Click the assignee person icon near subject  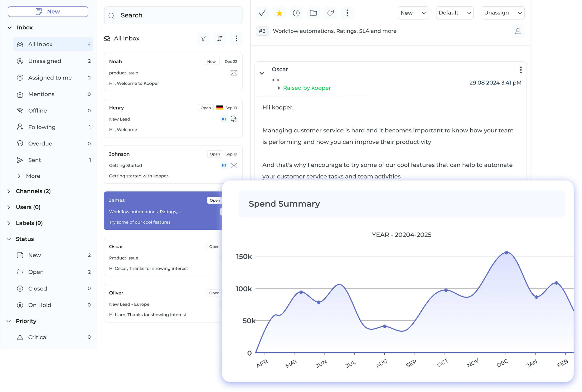pos(518,31)
